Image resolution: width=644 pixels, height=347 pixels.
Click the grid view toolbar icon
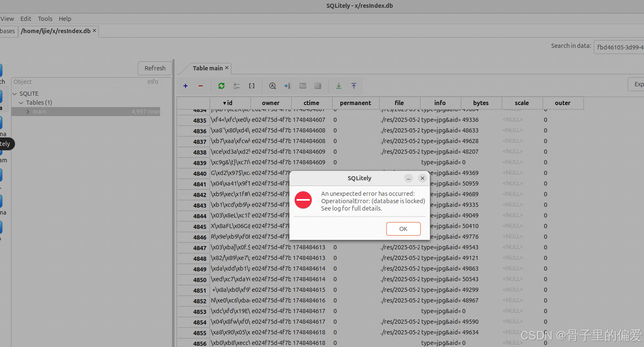pos(318,86)
